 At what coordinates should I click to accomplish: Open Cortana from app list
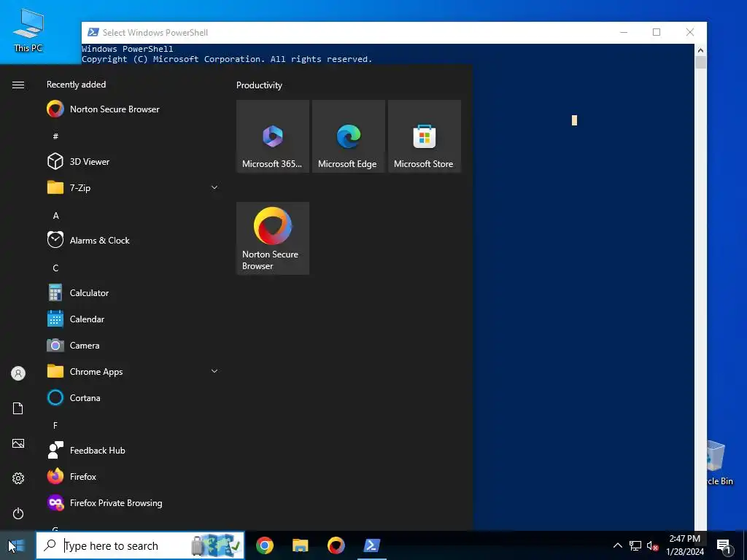coord(132,397)
